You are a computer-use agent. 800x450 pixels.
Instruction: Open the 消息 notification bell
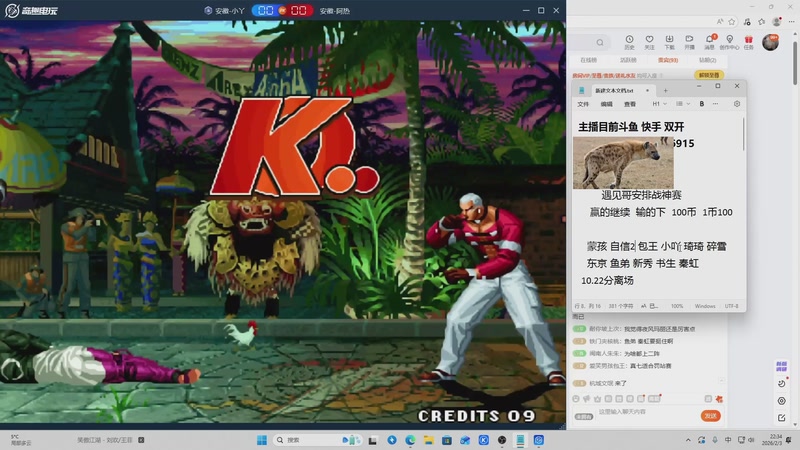point(710,42)
